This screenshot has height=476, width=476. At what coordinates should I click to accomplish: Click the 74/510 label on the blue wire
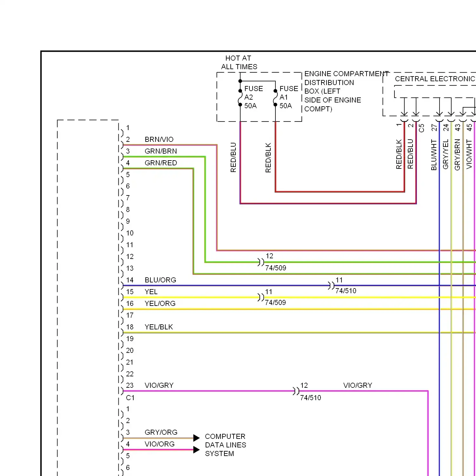(x=346, y=291)
